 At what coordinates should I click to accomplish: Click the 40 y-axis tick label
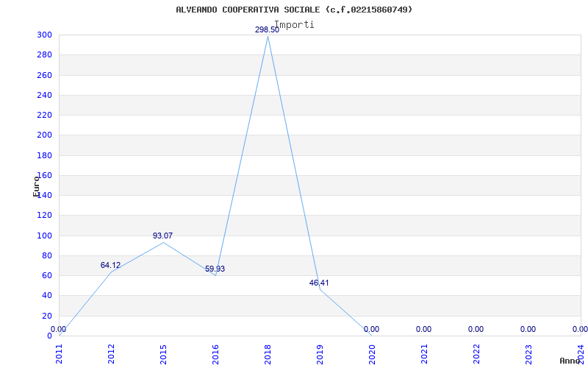coord(47,296)
